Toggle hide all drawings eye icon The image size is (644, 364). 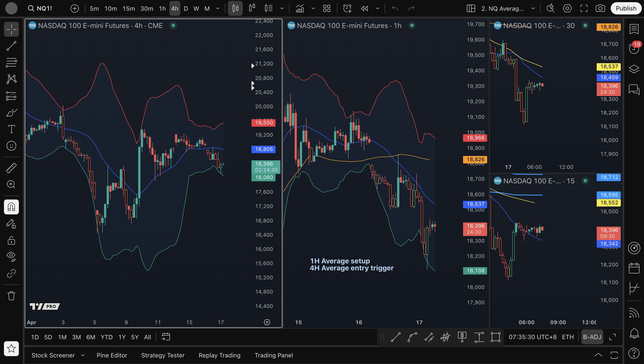tap(11, 256)
